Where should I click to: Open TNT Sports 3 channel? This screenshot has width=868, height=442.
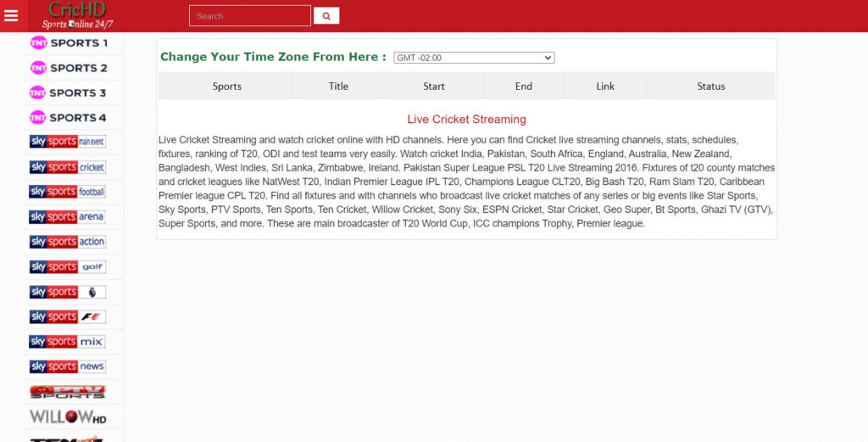coord(68,92)
